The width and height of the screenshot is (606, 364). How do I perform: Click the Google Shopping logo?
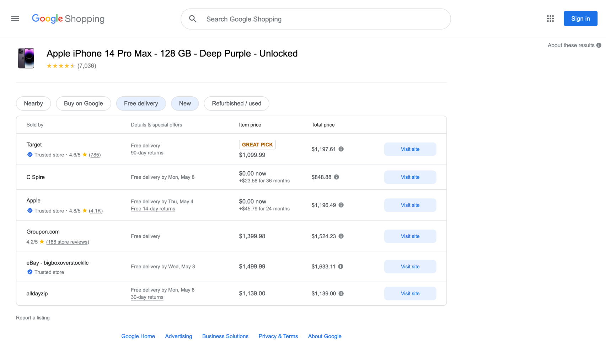[x=68, y=19]
